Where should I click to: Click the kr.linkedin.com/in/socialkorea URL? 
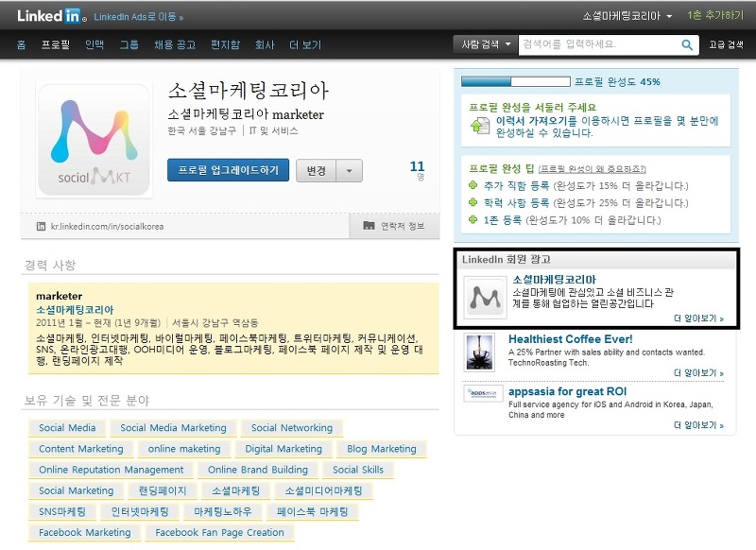[107, 227]
